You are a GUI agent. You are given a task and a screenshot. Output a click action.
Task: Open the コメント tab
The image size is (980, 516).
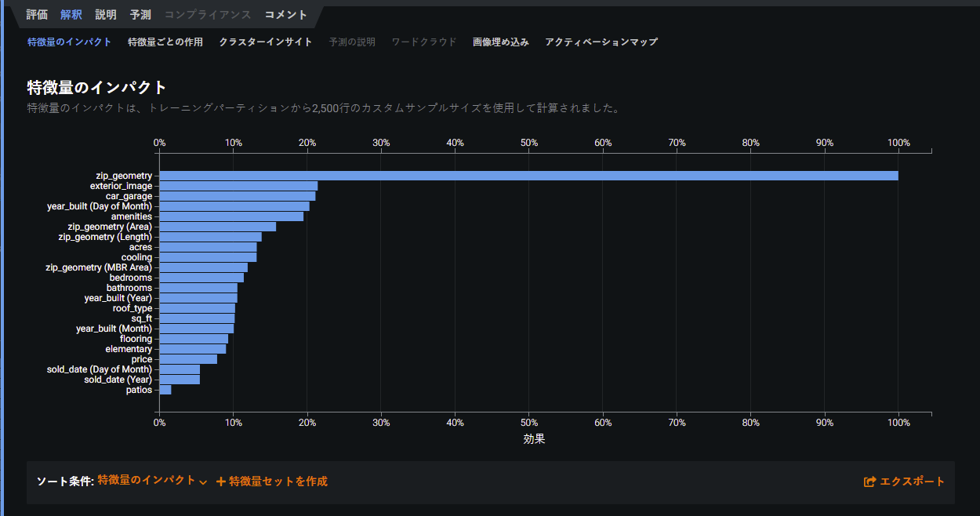tap(286, 15)
